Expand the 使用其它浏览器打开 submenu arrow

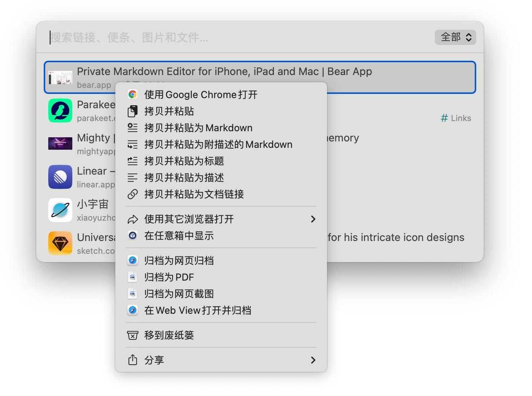[313, 219]
